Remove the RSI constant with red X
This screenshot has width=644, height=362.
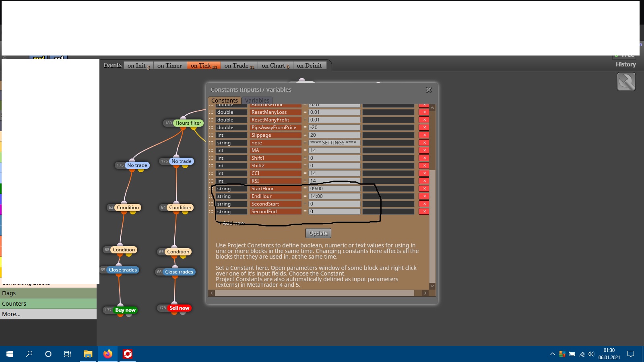pos(424,181)
